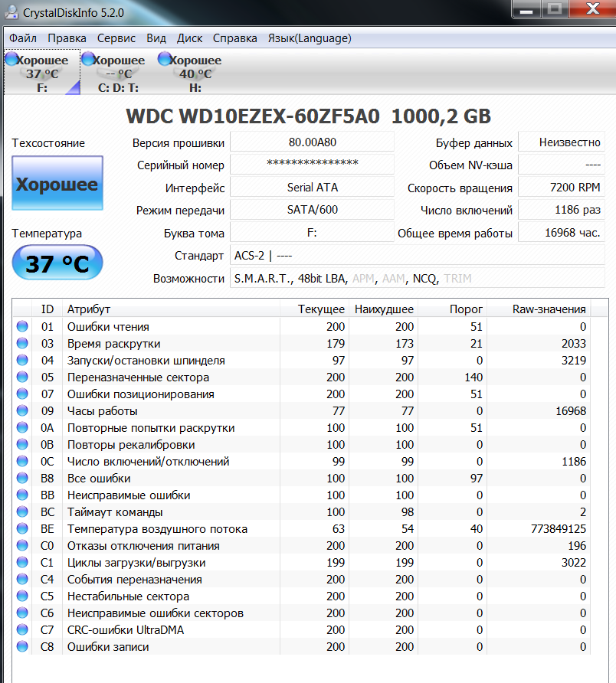Click the Наихудшее column header
The image size is (616, 683).
tap(384, 309)
